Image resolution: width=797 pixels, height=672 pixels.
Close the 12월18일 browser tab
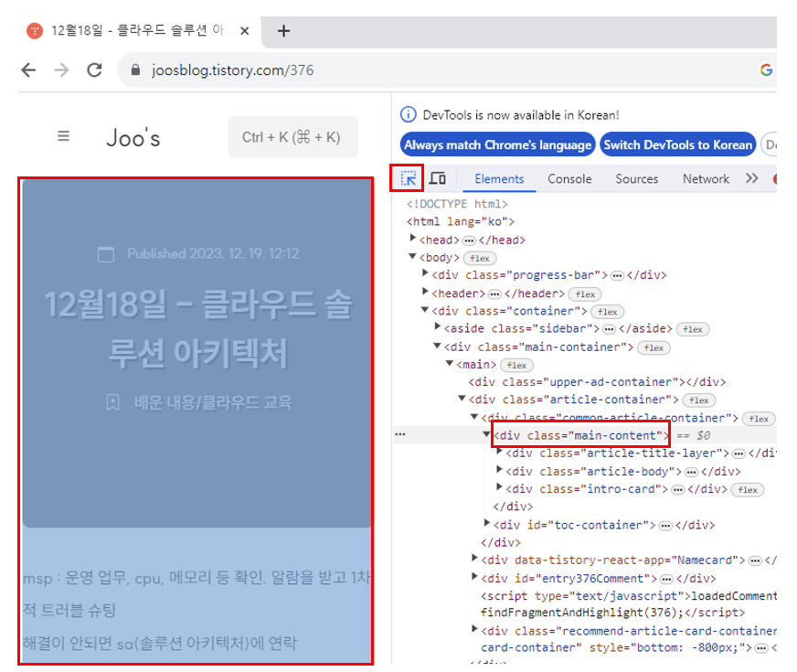coord(244,31)
